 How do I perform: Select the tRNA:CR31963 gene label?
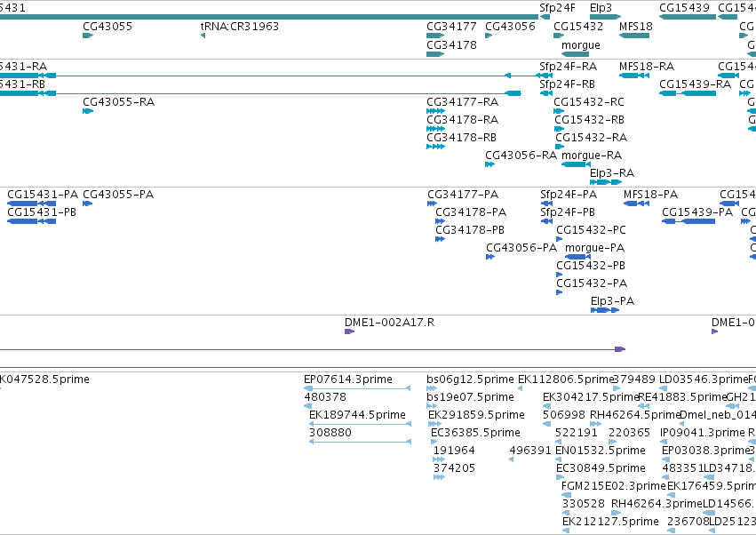(x=240, y=26)
